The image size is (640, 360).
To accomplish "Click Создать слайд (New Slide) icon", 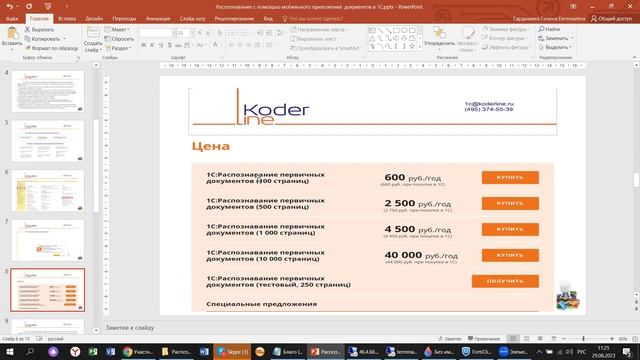I will [x=93, y=33].
